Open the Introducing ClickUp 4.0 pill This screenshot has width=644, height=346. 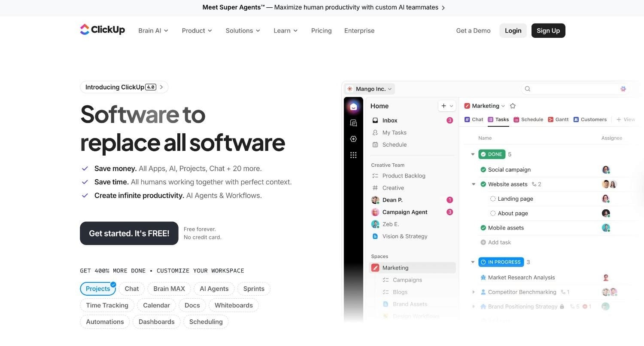(x=124, y=87)
